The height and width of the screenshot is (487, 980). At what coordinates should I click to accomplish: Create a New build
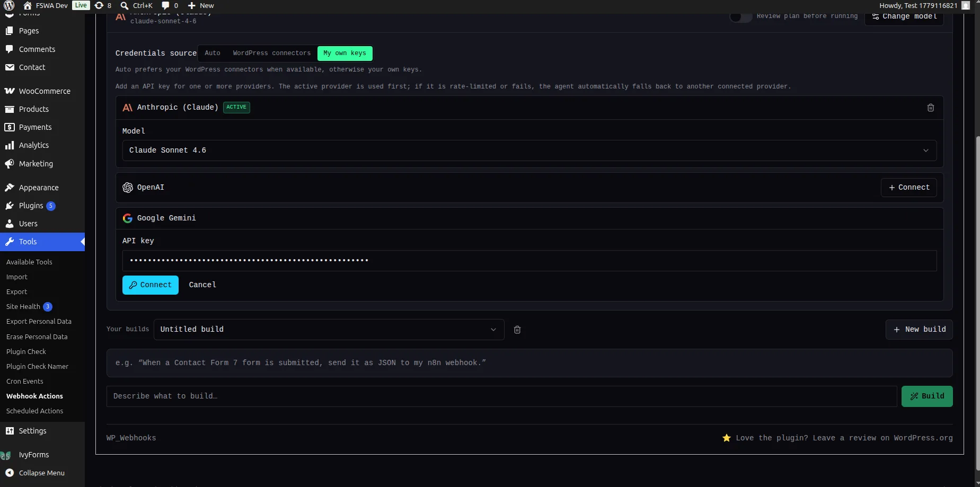click(x=919, y=330)
